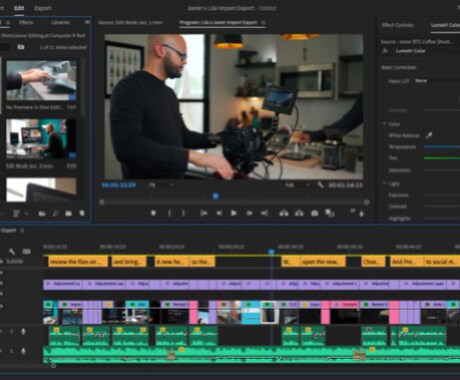Open the button editor in Program monitor
The height and width of the screenshot is (380, 460).
coord(362,214)
